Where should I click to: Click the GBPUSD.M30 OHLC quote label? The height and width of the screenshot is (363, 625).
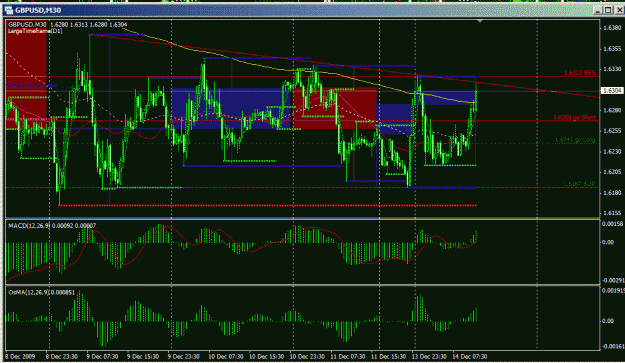[x=68, y=25]
